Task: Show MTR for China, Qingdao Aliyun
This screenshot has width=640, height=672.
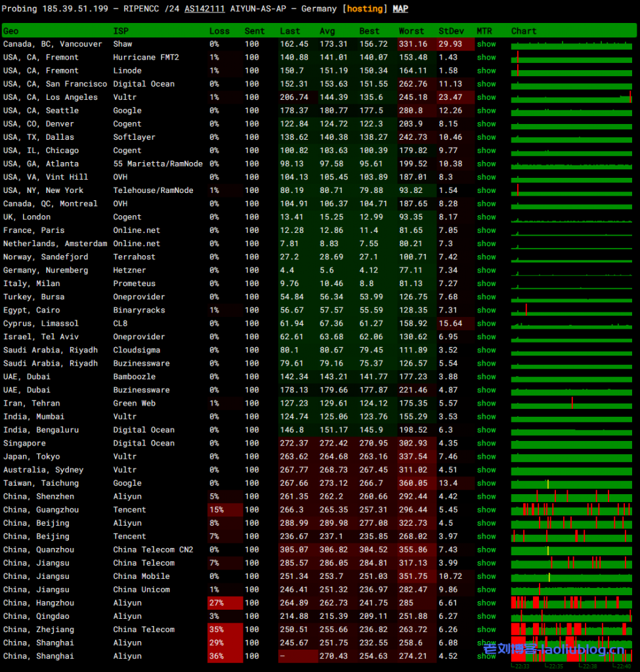Action: pyautogui.click(x=486, y=616)
